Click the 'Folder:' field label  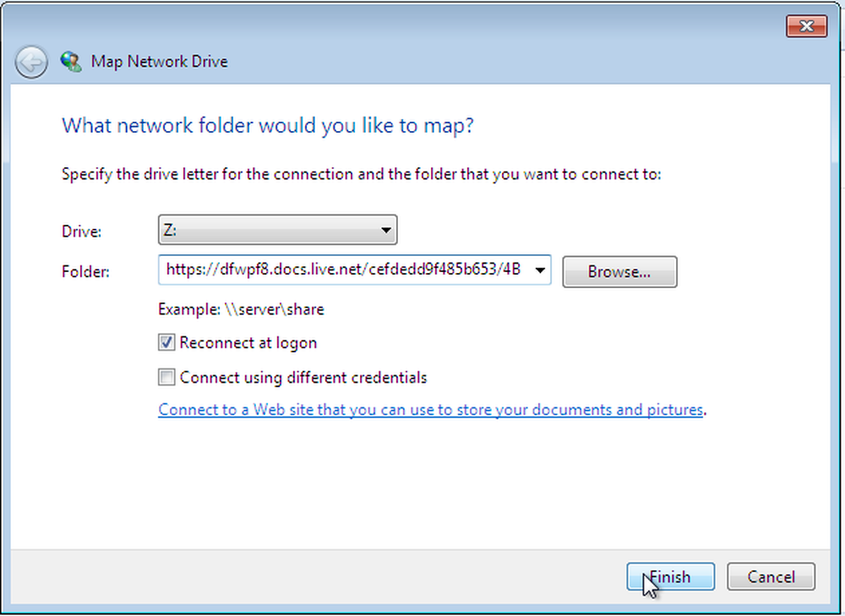(85, 271)
